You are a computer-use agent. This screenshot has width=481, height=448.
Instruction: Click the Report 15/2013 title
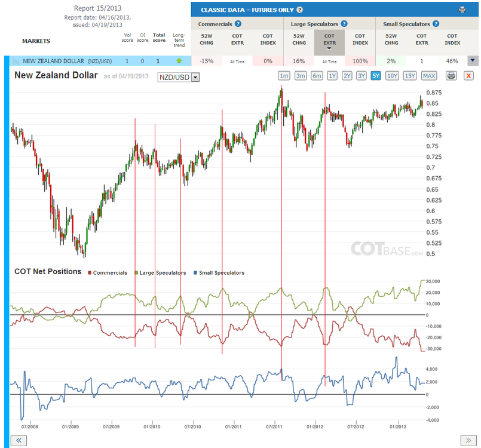[97, 8]
